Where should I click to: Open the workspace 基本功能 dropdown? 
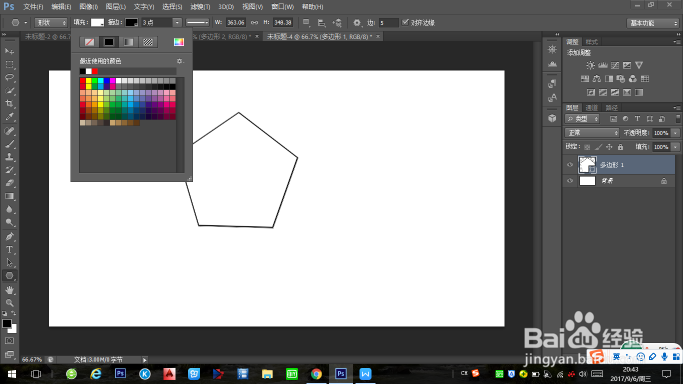pyautogui.click(x=653, y=23)
